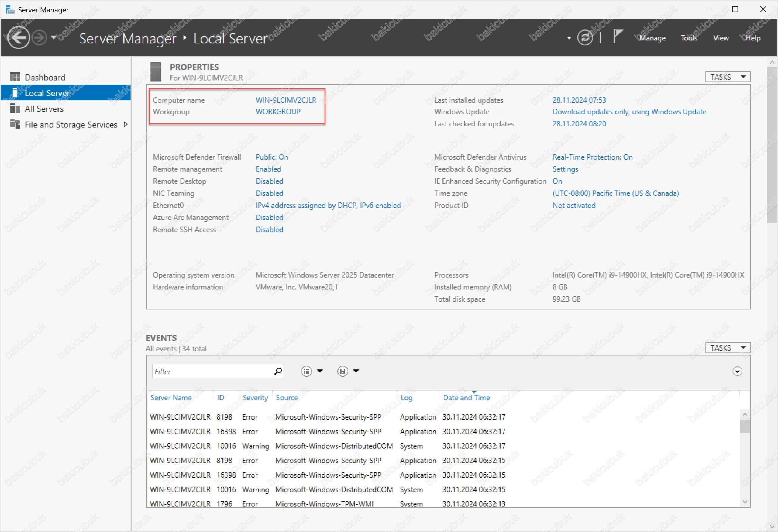The width and height of the screenshot is (778, 532).
Task: Open Ethernet0 IPv4 address assigned by DHCP link
Action: 328,205
